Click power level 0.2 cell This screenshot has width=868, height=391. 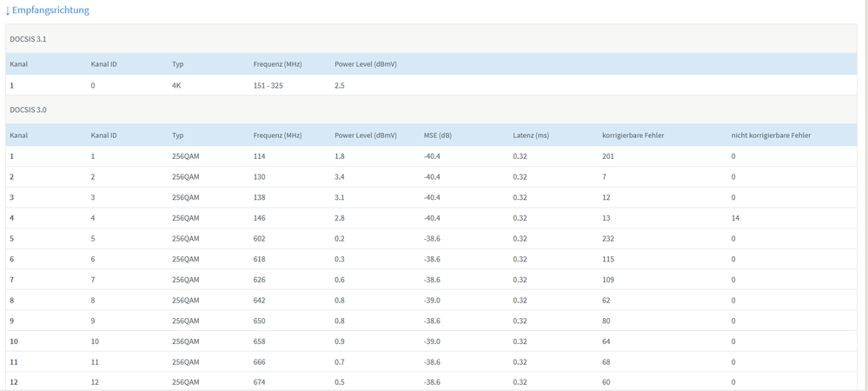point(340,239)
